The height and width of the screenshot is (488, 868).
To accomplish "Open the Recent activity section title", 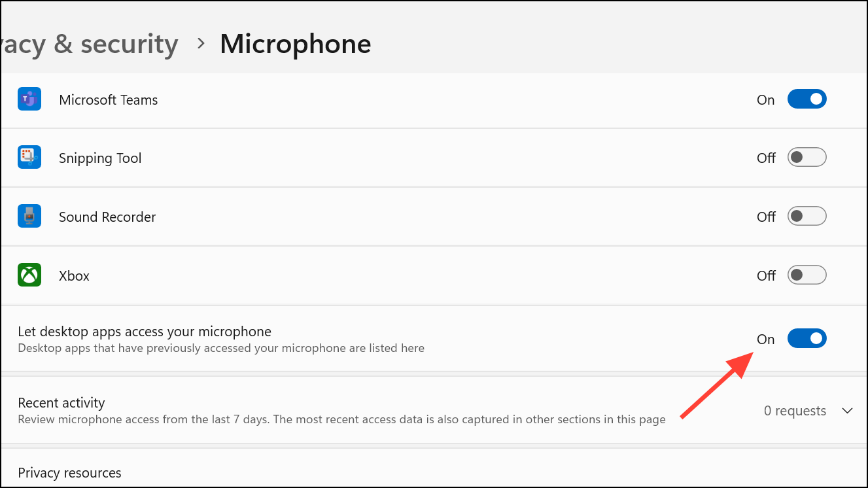I will pos(61,403).
